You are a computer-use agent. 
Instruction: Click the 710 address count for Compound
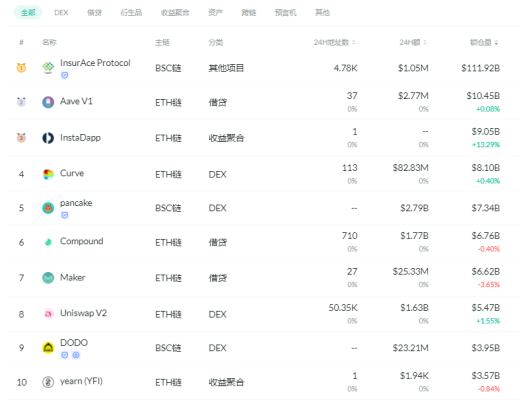click(x=350, y=236)
